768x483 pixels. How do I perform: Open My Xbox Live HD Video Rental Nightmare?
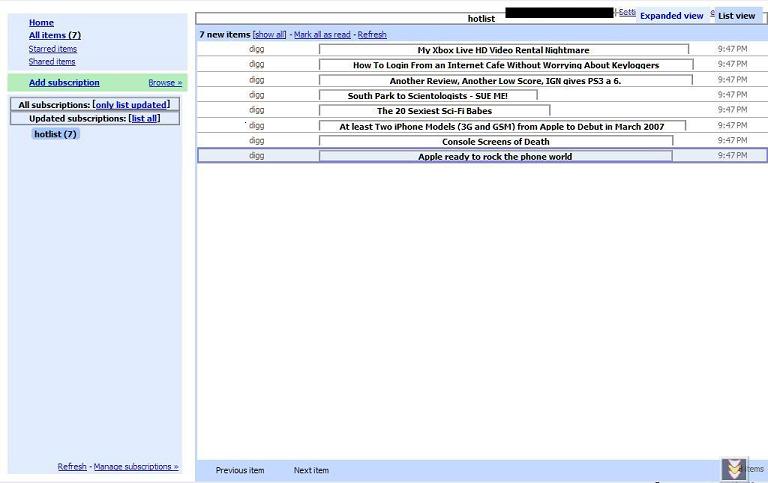click(504, 50)
